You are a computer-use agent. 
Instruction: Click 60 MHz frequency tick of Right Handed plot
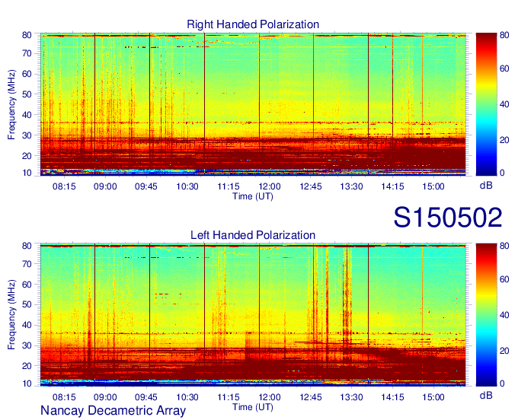(x=27, y=74)
